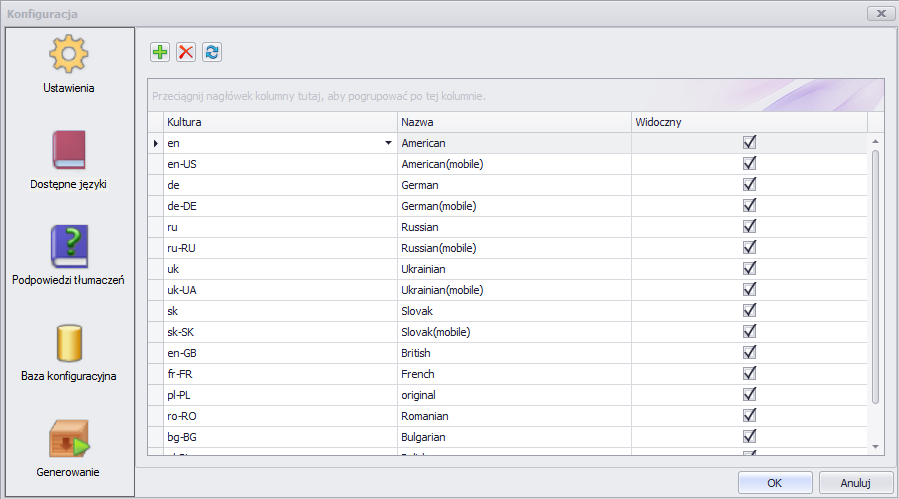Toggle Widoczny checkbox for French row
The width and height of the screenshot is (899, 499).
[x=749, y=374]
